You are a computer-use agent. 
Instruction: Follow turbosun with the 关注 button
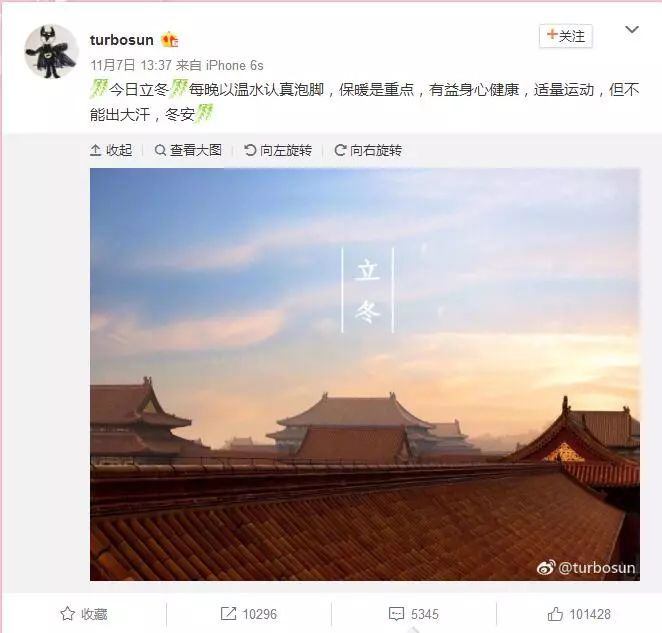coord(566,35)
